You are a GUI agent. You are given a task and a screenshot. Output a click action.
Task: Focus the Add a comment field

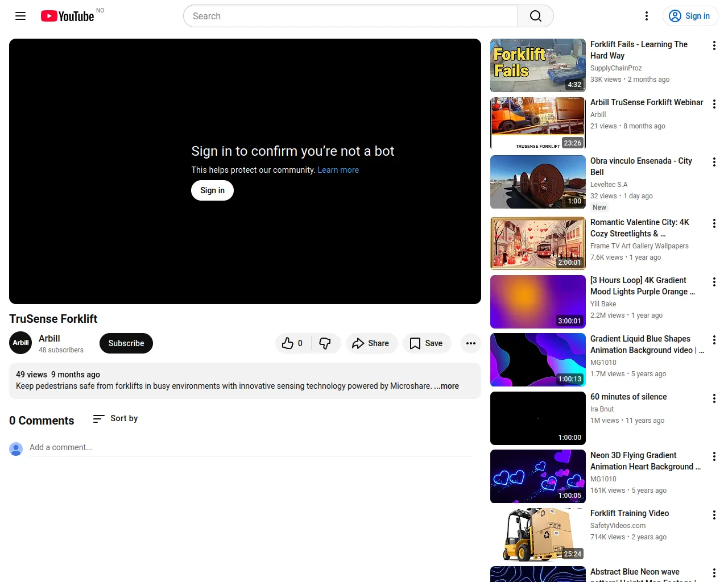click(x=250, y=447)
